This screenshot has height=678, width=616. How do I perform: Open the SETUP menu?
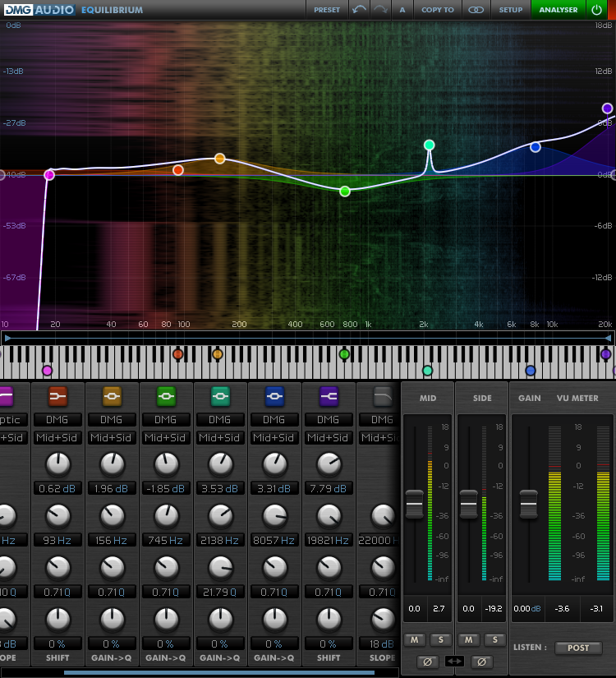(x=511, y=10)
